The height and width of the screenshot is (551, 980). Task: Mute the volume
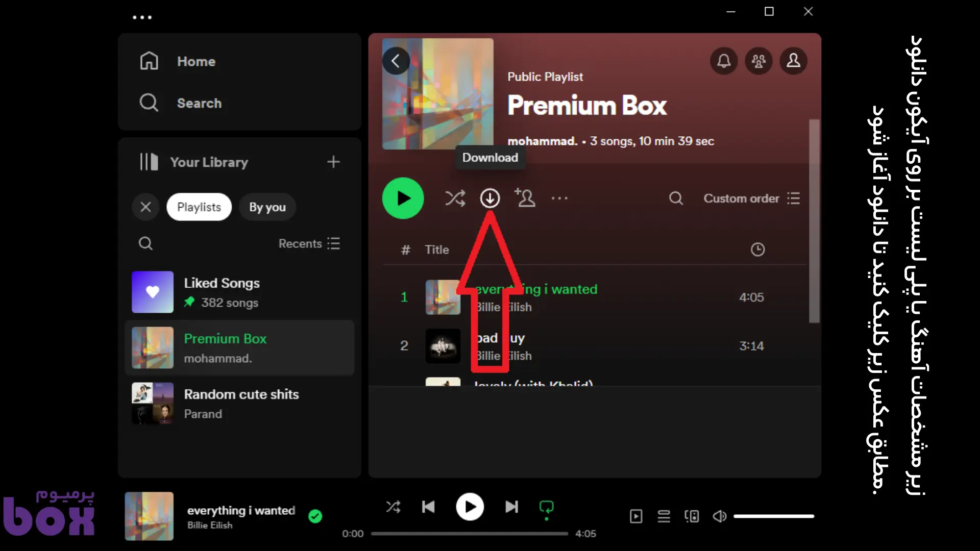coord(720,516)
